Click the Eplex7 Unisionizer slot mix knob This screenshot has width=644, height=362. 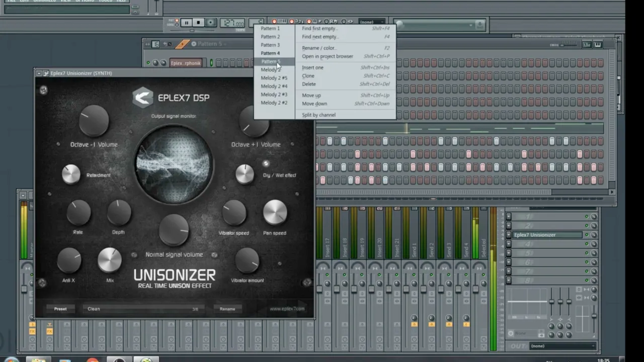click(x=594, y=235)
